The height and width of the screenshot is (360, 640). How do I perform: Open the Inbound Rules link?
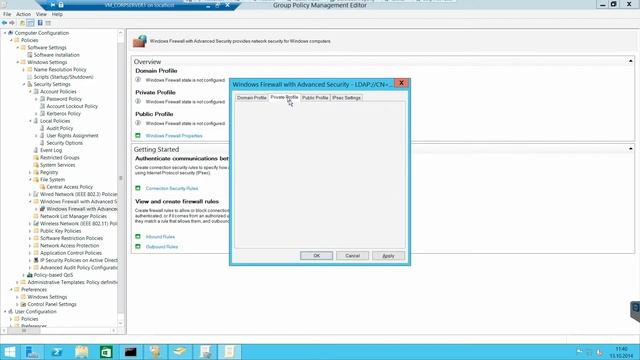pyautogui.click(x=160, y=237)
